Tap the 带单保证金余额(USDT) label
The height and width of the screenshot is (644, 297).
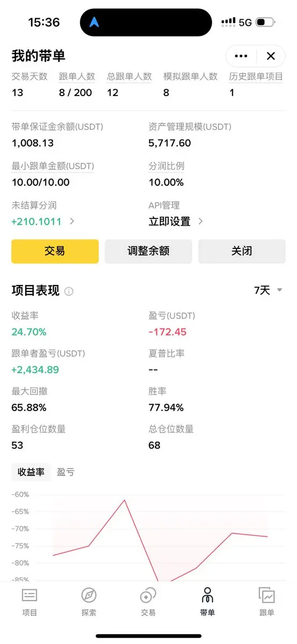coord(57,127)
